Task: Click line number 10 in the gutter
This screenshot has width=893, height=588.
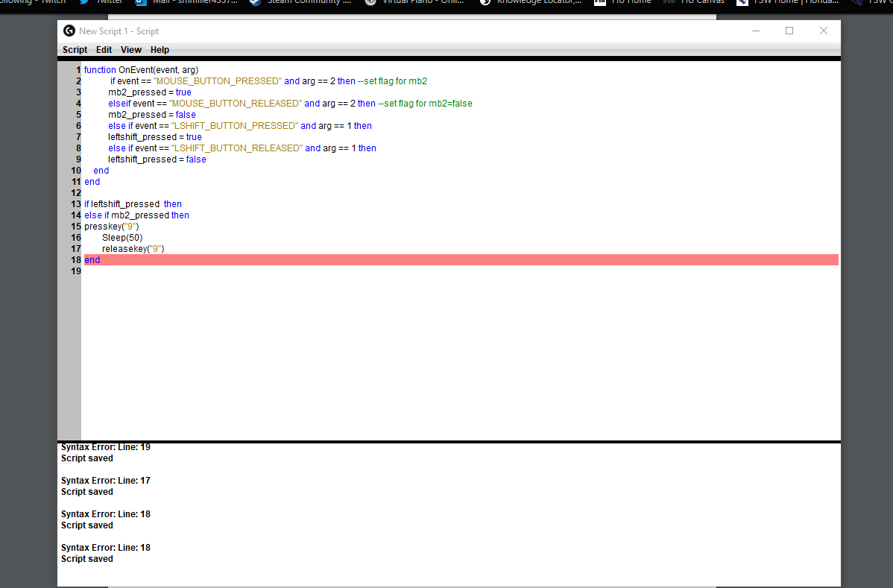Action: pos(76,171)
